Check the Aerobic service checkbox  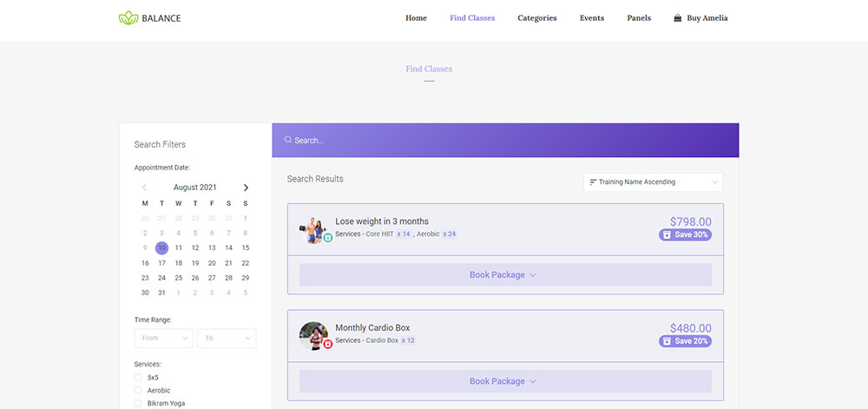pyautogui.click(x=138, y=391)
